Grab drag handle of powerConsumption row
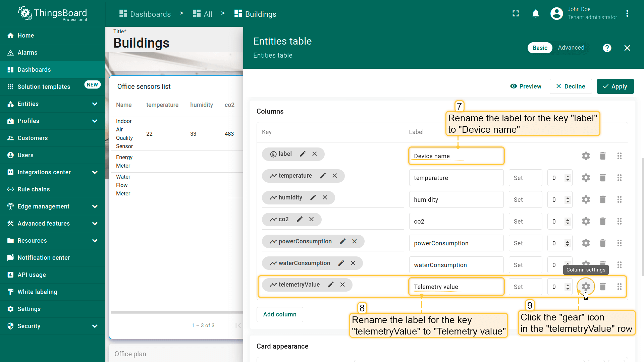 (619, 243)
